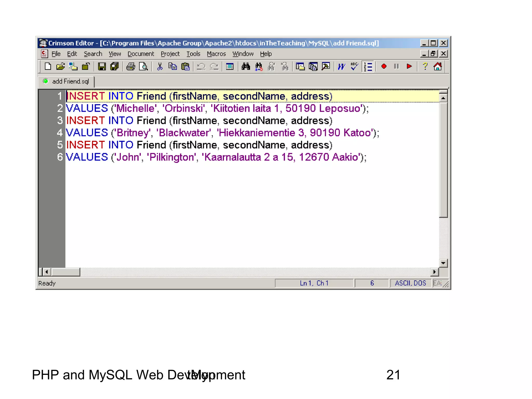The height and width of the screenshot is (399, 532).
Task: Start macro recording red circle
Action: [x=384, y=66]
